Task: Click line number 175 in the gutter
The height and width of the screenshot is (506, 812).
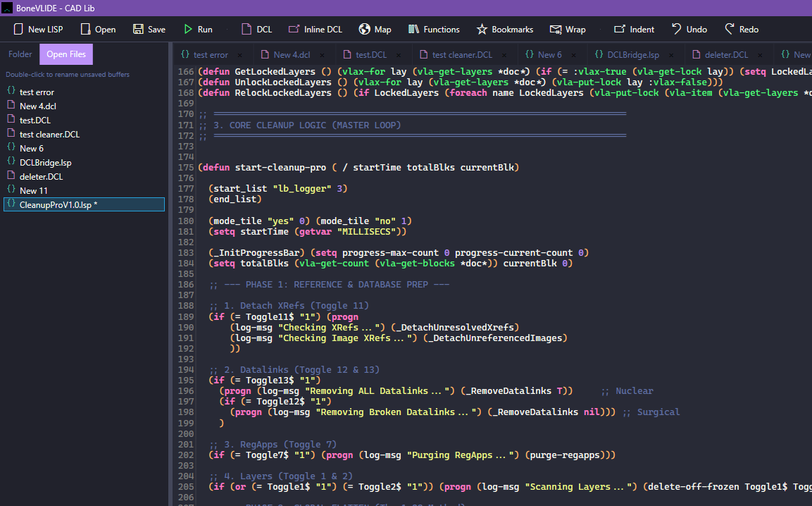Action: 185,168
